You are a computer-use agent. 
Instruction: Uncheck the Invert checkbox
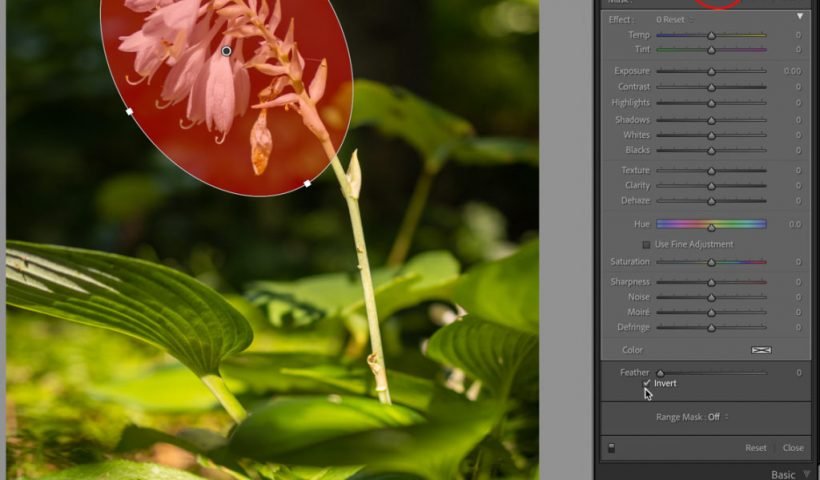647,383
